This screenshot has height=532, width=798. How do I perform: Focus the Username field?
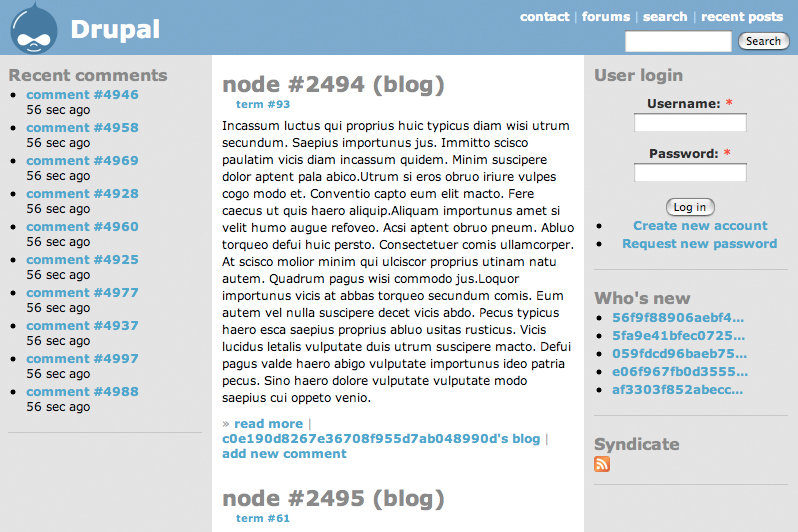click(x=690, y=123)
